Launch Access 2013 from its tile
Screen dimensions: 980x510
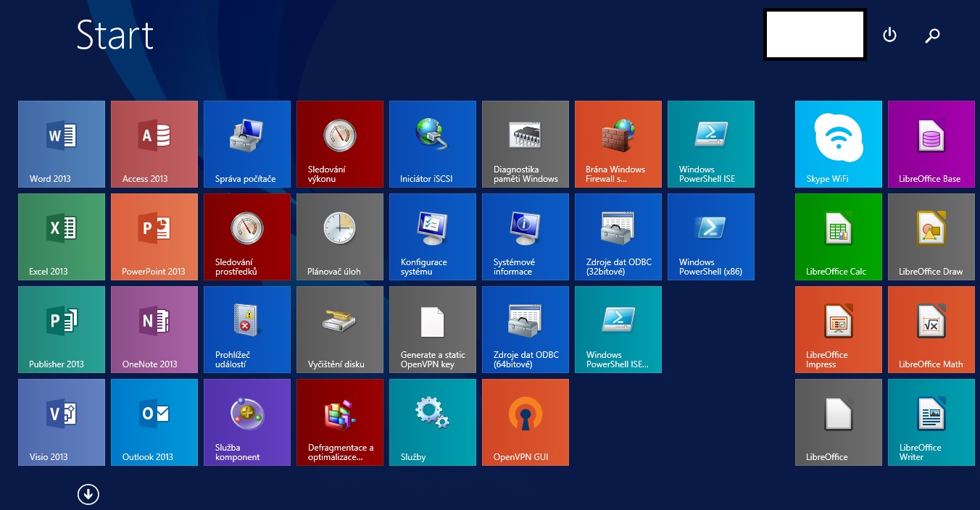[x=154, y=144]
